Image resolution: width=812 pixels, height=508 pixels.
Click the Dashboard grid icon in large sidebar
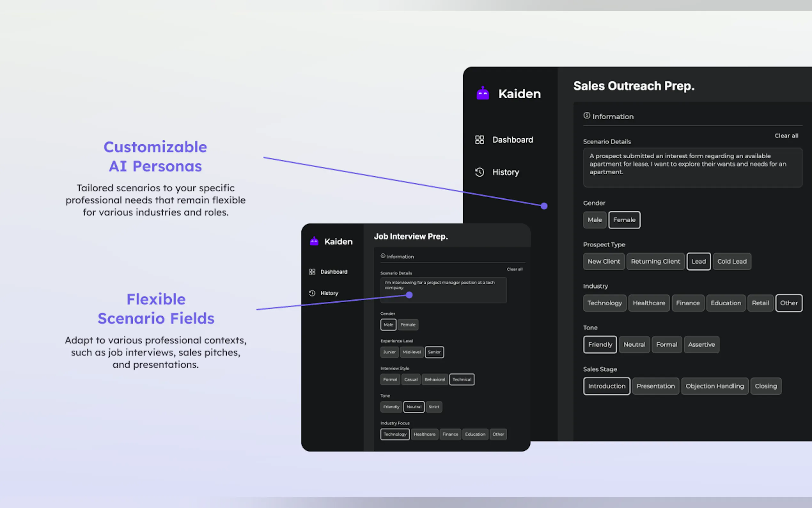[479, 140]
